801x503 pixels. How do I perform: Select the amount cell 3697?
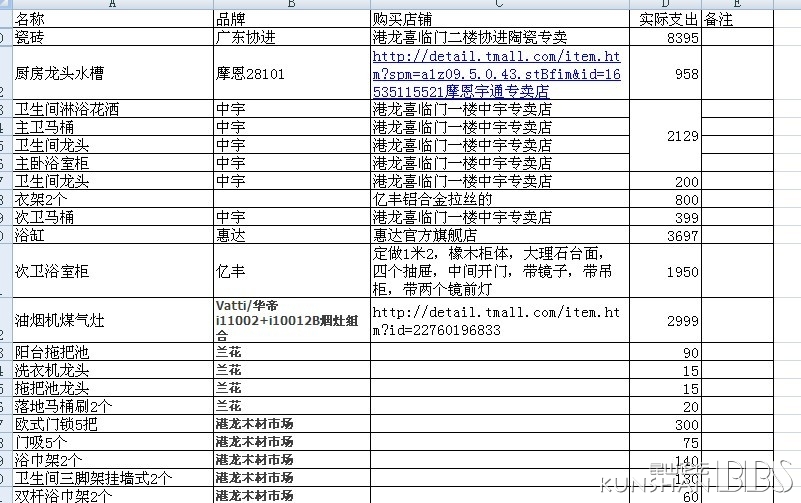click(x=666, y=235)
